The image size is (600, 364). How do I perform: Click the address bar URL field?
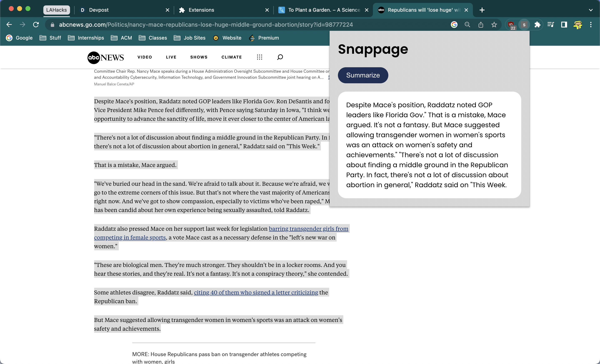tap(206, 25)
